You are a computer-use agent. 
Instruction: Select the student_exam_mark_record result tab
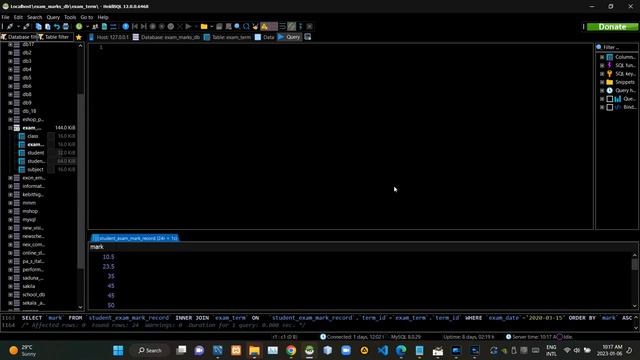pos(135,238)
